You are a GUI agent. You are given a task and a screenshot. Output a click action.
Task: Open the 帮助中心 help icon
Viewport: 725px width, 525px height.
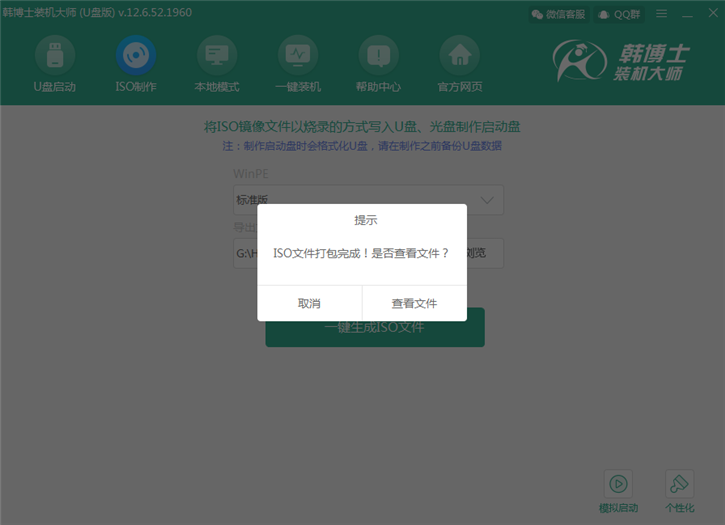(379, 56)
